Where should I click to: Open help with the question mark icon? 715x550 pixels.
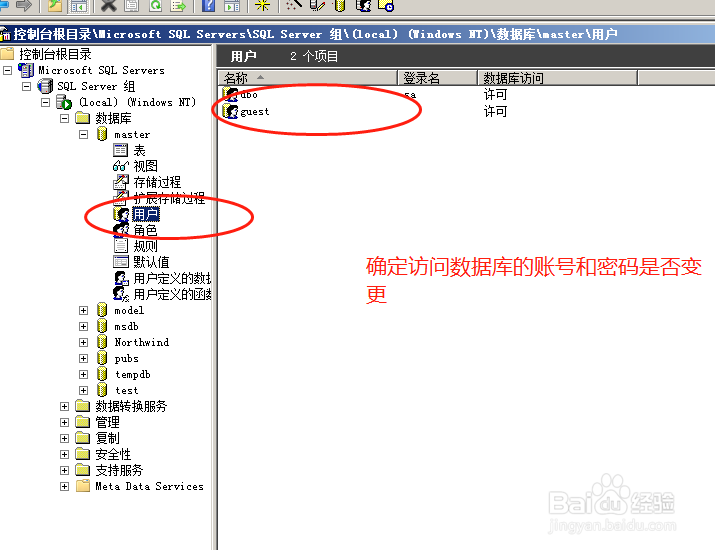point(208,5)
